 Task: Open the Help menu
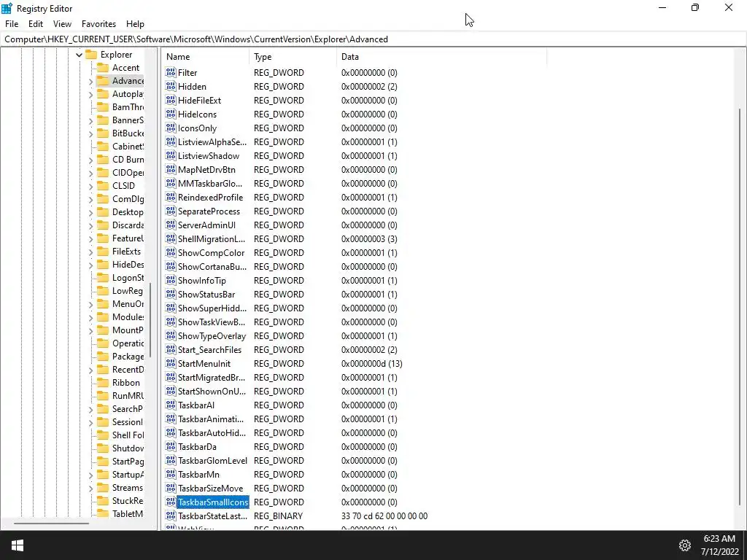[135, 24]
